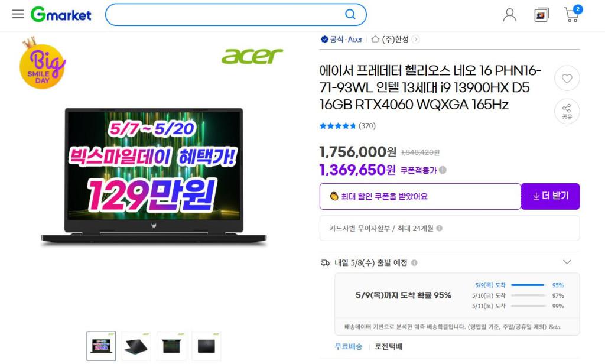The width and height of the screenshot is (605, 364).
Task: Click installment info icon beside 24개월
Action: pos(439,228)
